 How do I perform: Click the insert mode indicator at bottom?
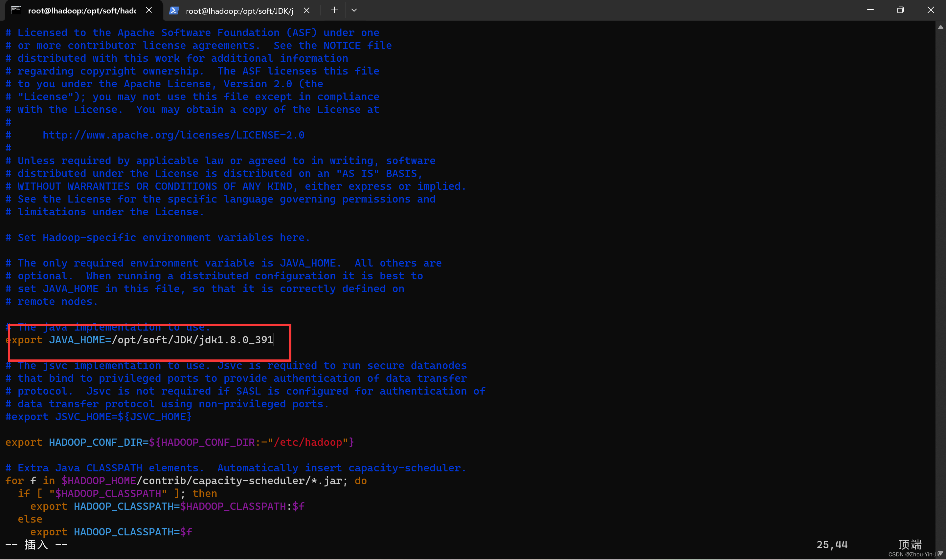36,545
